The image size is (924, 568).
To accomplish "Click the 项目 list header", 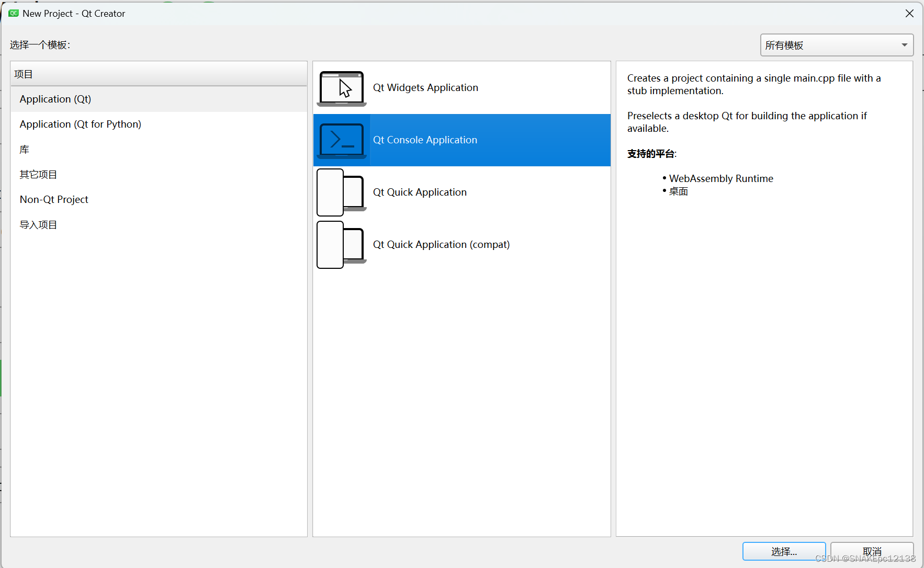I will pos(159,74).
